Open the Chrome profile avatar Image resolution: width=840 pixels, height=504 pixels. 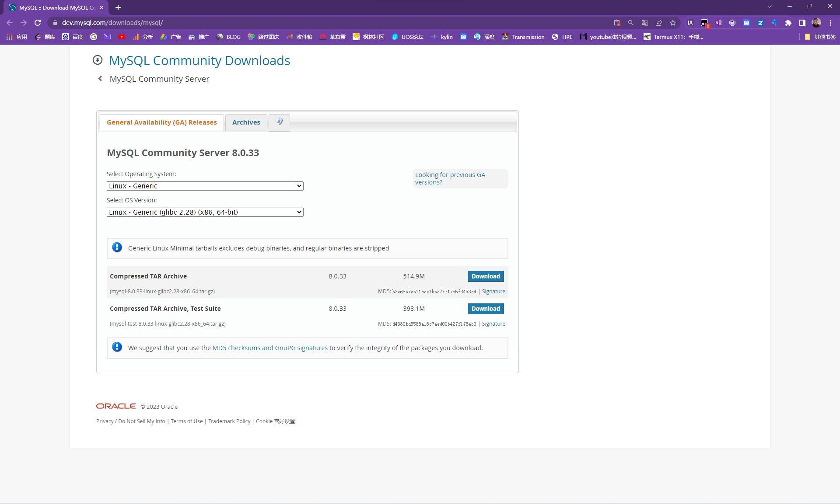(816, 23)
